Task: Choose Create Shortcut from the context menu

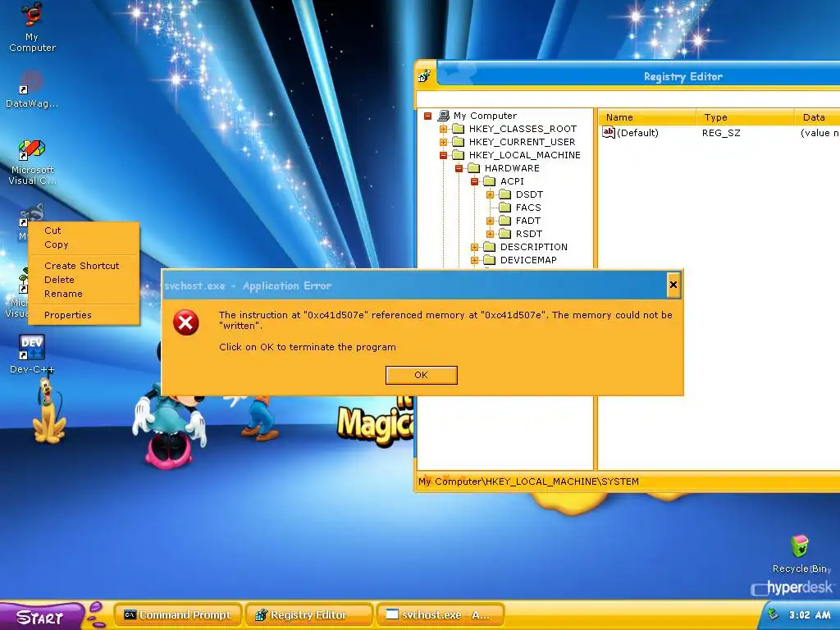Action: click(84, 266)
